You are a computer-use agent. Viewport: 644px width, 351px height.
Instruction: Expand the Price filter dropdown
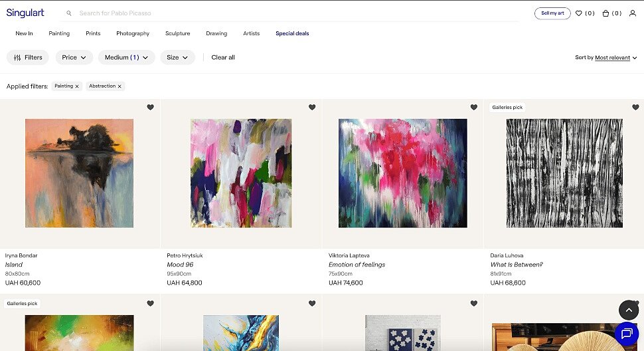74,58
